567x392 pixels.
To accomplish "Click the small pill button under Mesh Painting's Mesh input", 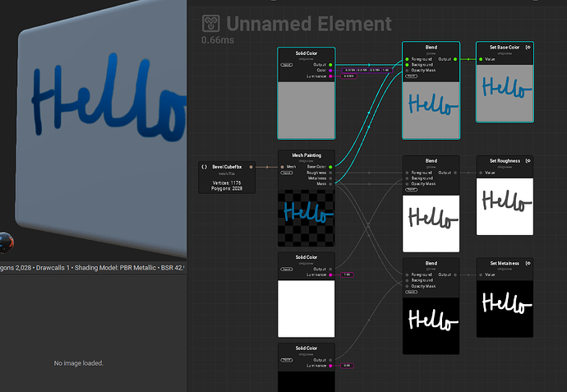I will [287, 173].
